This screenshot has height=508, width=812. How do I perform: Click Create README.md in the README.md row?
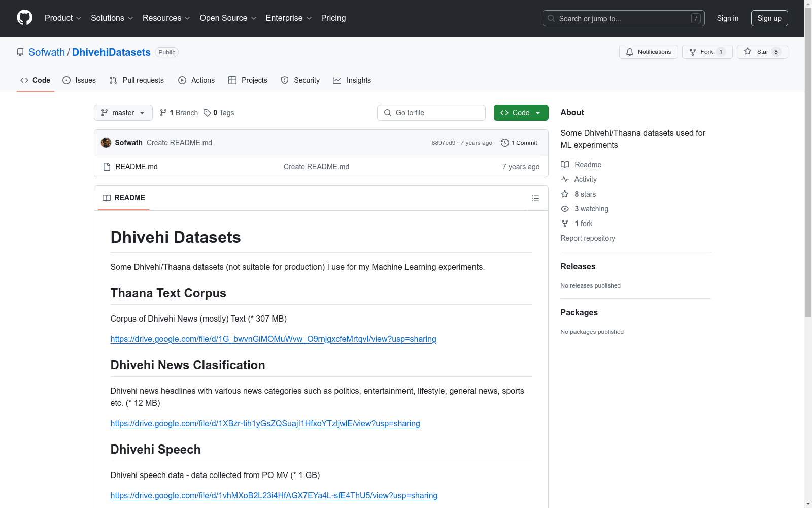tap(316, 167)
